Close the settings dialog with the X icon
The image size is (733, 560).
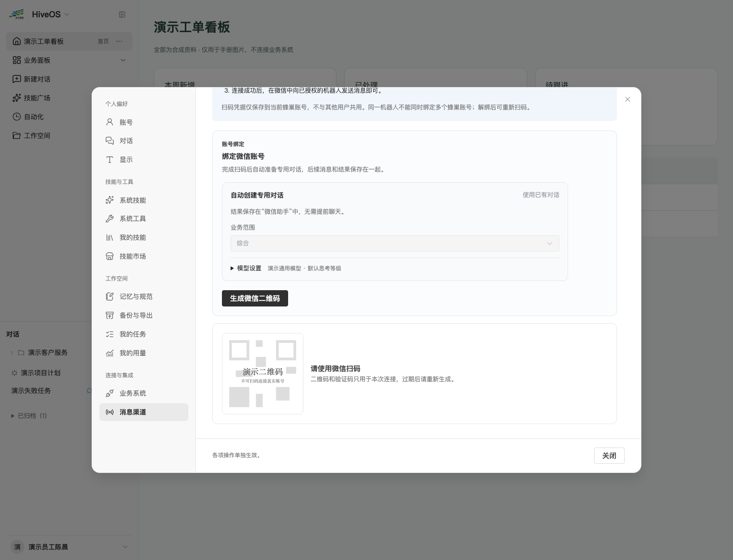click(628, 99)
